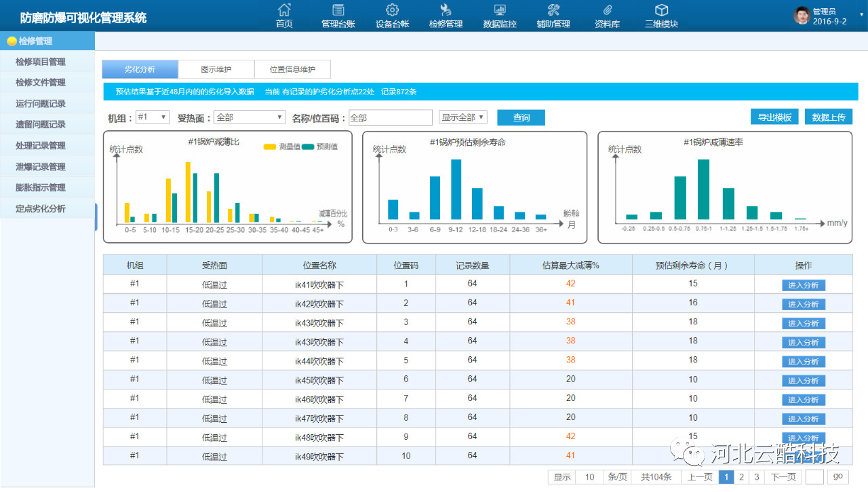Click the 查询 search button

point(521,117)
